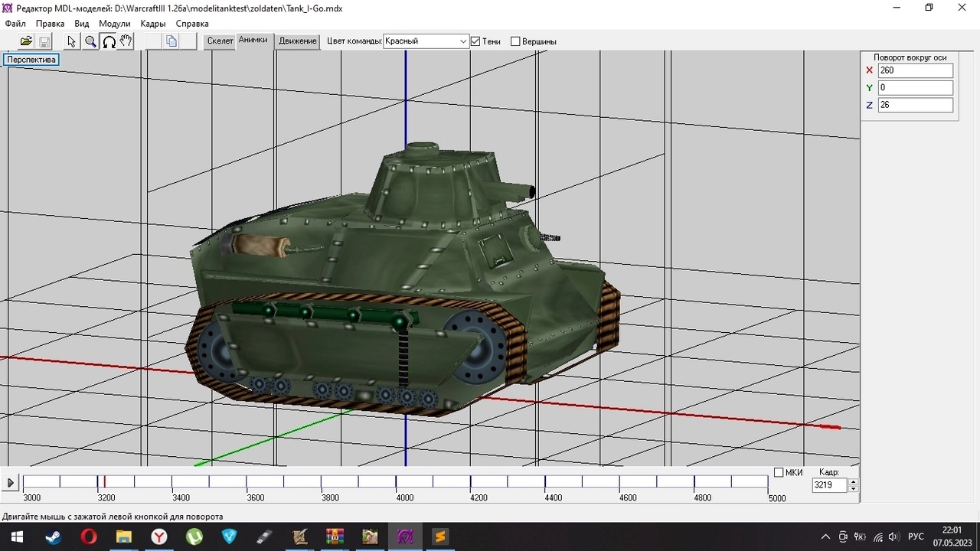
Task: Switch the РУС input language
Action: pyautogui.click(x=916, y=536)
